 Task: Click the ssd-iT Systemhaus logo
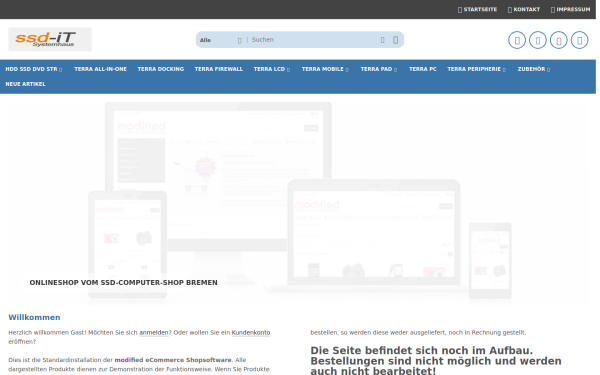tap(50, 39)
